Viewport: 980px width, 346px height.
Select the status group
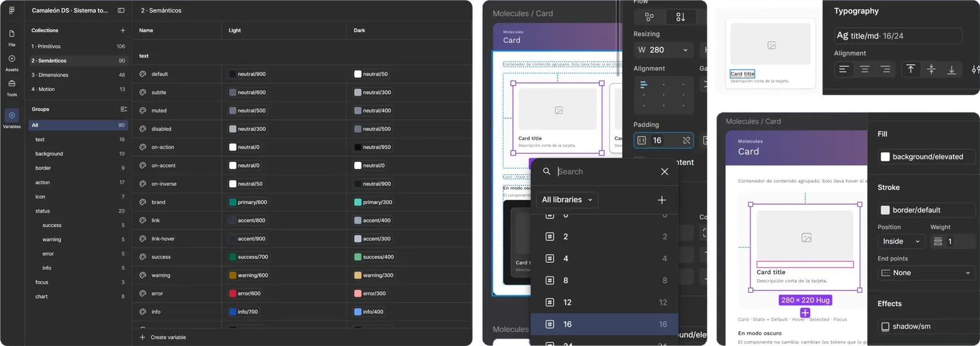(x=78, y=211)
